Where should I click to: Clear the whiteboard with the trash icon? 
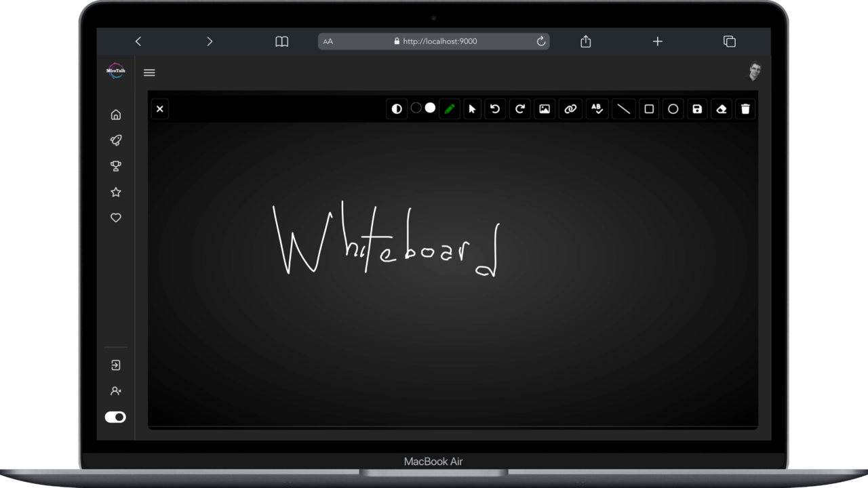tap(745, 108)
